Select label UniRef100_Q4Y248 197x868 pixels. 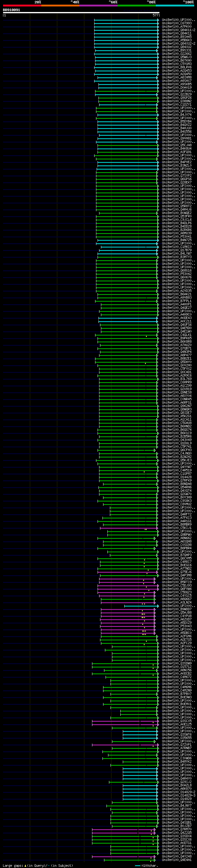[177, 856]
